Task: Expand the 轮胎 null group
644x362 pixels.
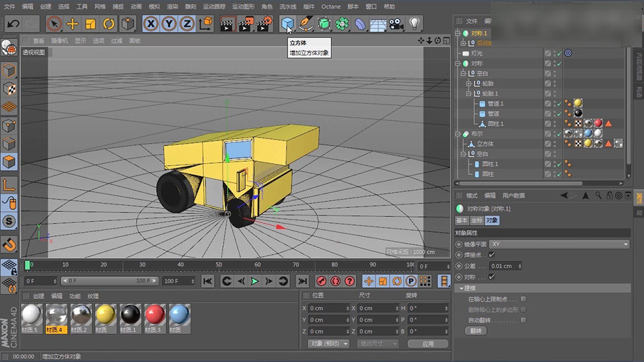Action: click(468, 84)
